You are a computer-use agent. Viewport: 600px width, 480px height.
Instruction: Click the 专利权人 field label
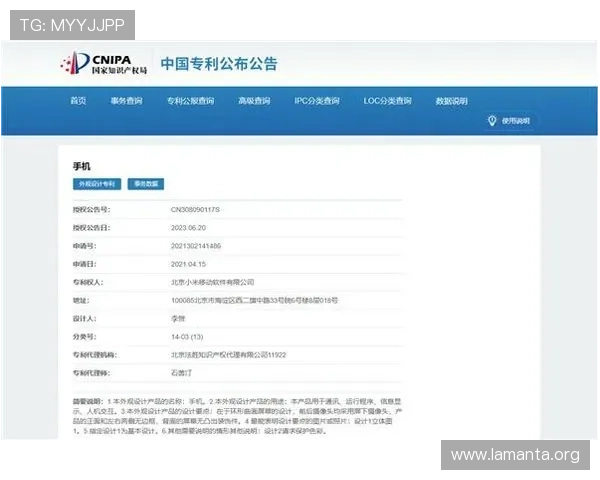(x=88, y=282)
